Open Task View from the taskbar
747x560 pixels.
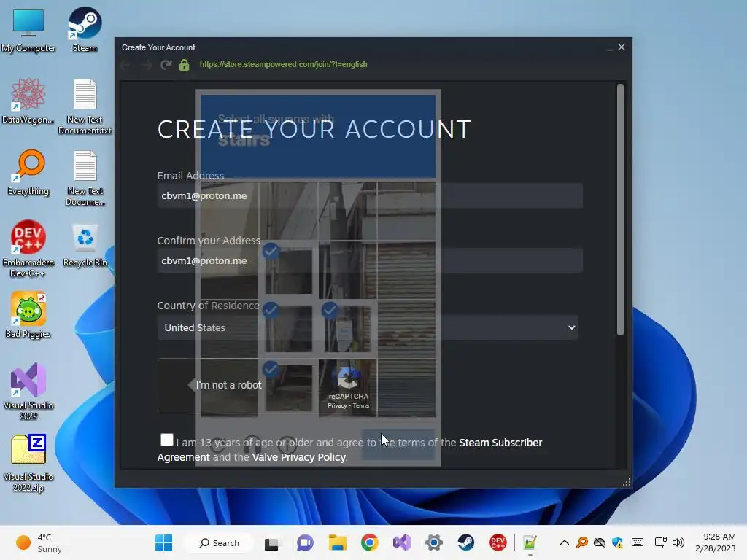pos(271,542)
